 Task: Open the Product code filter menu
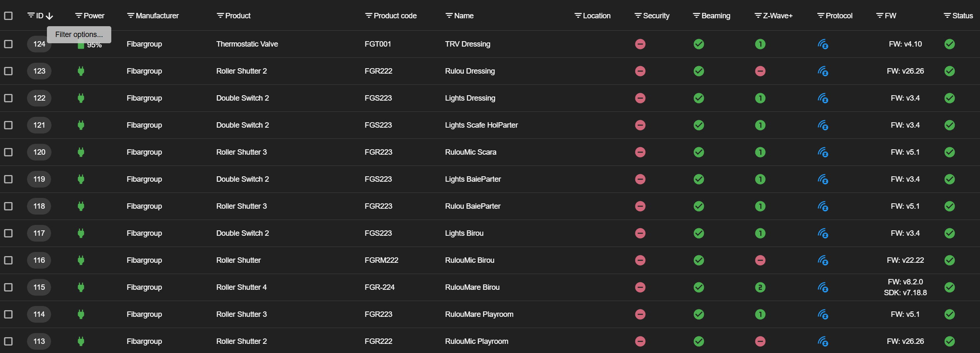pos(368,16)
